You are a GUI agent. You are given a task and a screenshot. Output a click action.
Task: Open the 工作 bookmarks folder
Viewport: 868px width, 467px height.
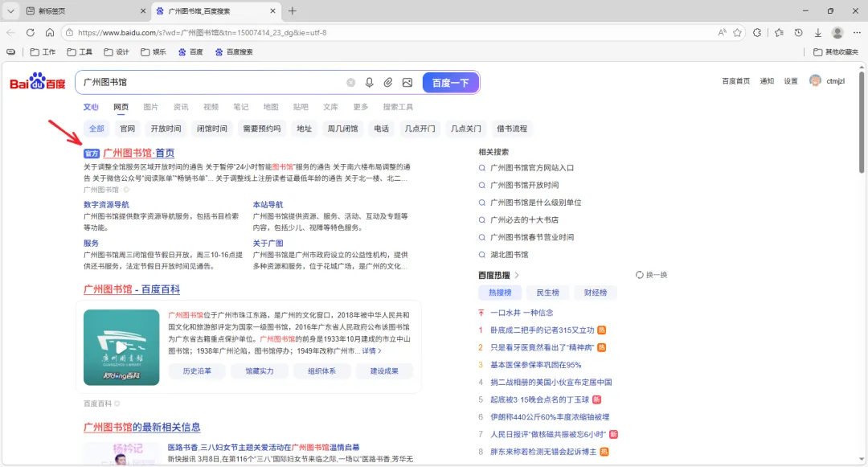pyautogui.click(x=43, y=52)
